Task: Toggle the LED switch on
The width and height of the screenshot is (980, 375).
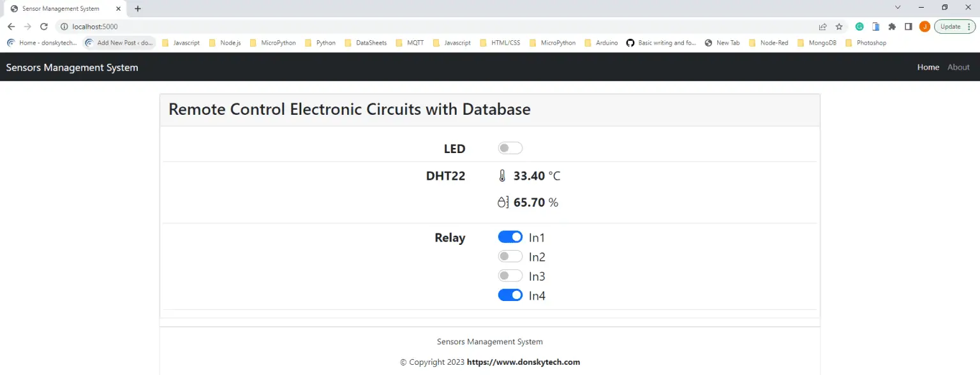Action: click(510, 147)
